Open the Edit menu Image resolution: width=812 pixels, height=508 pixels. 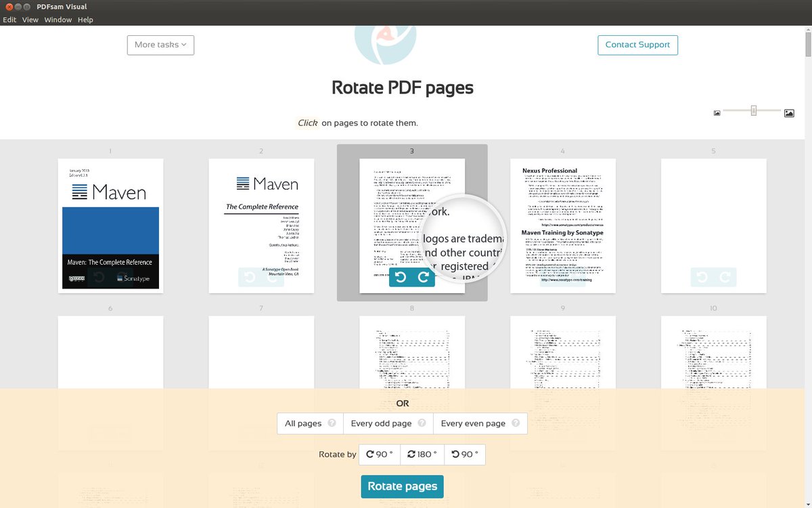click(x=9, y=20)
